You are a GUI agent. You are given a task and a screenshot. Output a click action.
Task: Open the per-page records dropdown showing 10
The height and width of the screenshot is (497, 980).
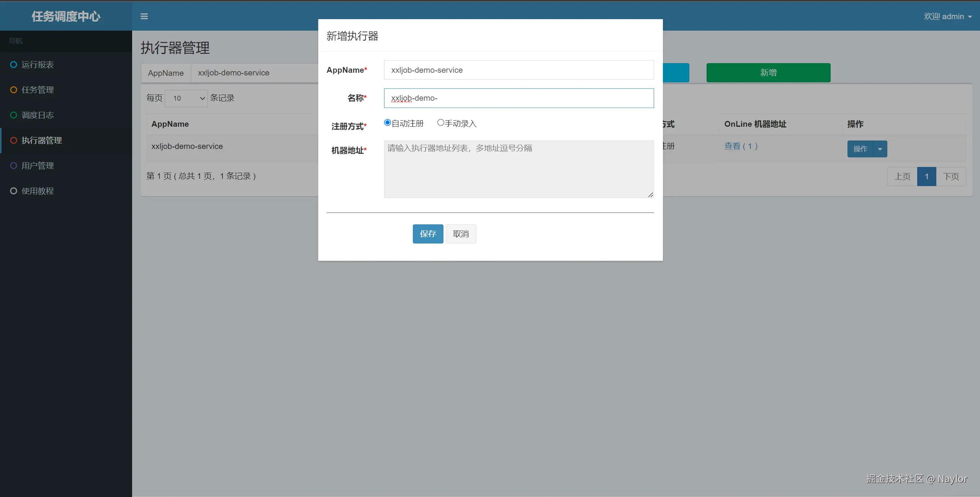[x=187, y=98]
